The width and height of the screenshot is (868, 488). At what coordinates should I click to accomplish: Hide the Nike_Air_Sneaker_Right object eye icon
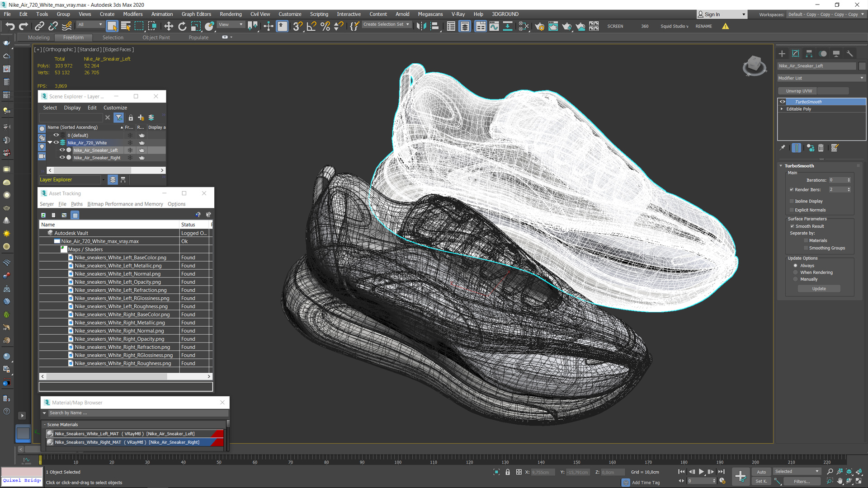pyautogui.click(x=62, y=158)
